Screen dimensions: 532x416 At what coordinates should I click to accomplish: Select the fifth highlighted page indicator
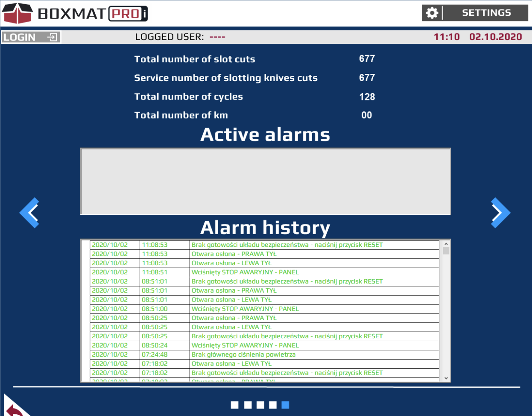point(286,405)
